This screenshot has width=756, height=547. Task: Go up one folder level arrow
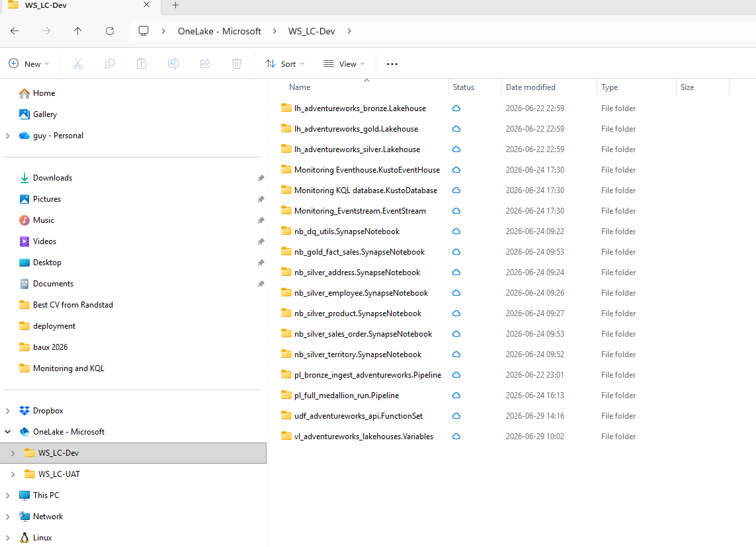pyautogui.click(x=77, y=31)
